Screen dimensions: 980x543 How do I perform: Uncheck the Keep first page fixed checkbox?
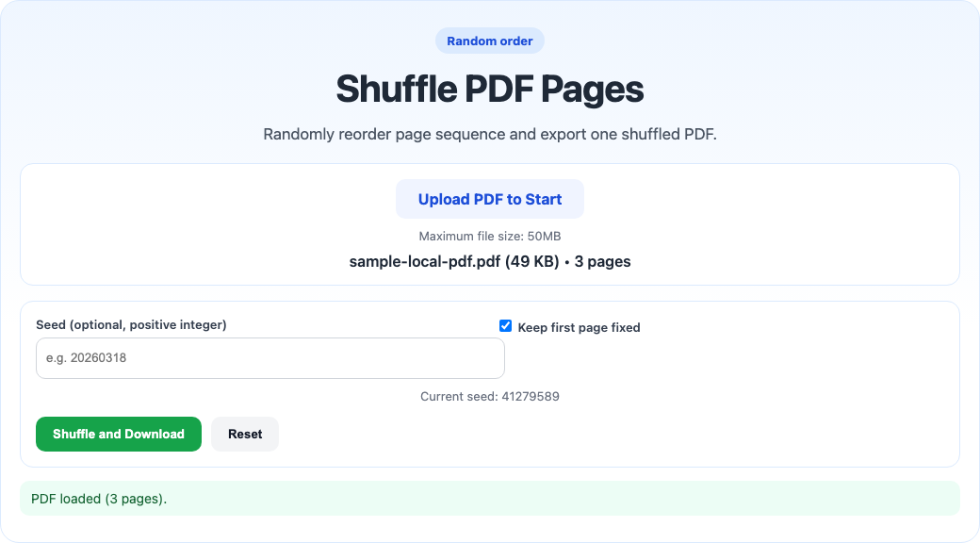pos(505,325)
